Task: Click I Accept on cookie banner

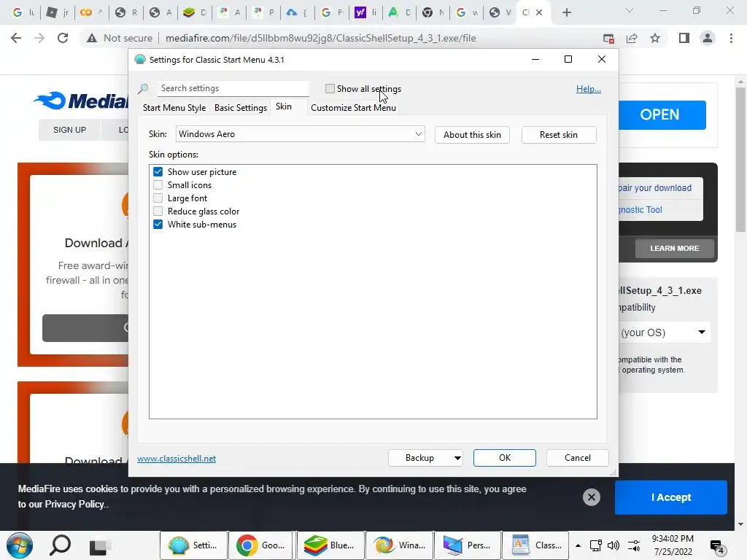Action: (671, 497)
